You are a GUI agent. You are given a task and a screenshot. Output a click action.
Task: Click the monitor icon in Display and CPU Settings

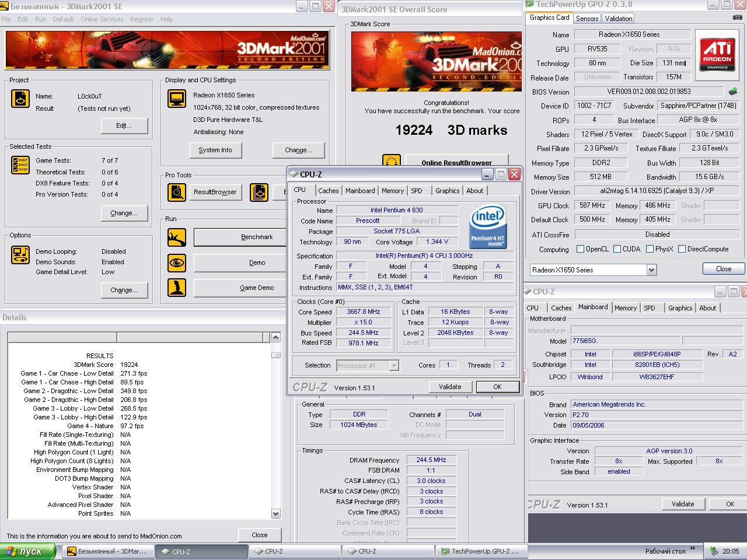[177, 99]
